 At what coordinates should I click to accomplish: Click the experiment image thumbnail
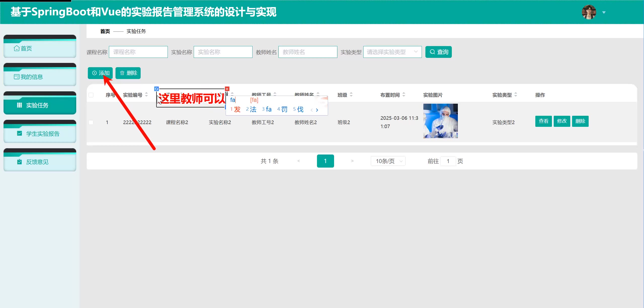click(440, 121)
